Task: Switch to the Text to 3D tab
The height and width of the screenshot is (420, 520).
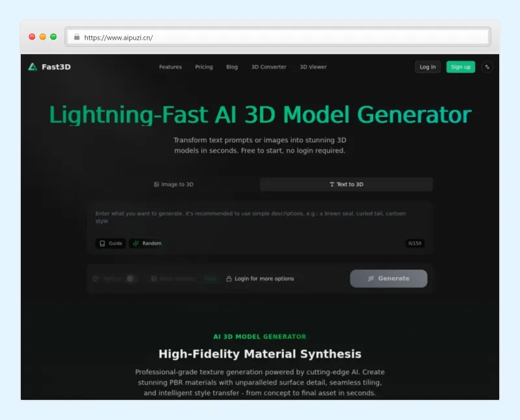Action: pyautogui.click(x=346, y=185)
